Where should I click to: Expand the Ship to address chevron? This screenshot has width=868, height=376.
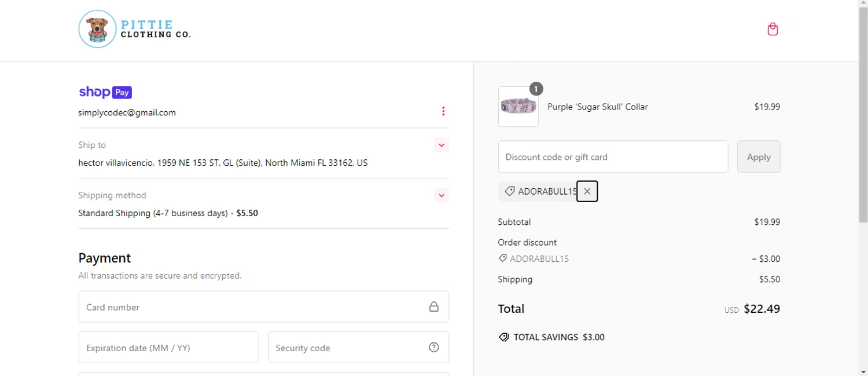pos(442,145)
